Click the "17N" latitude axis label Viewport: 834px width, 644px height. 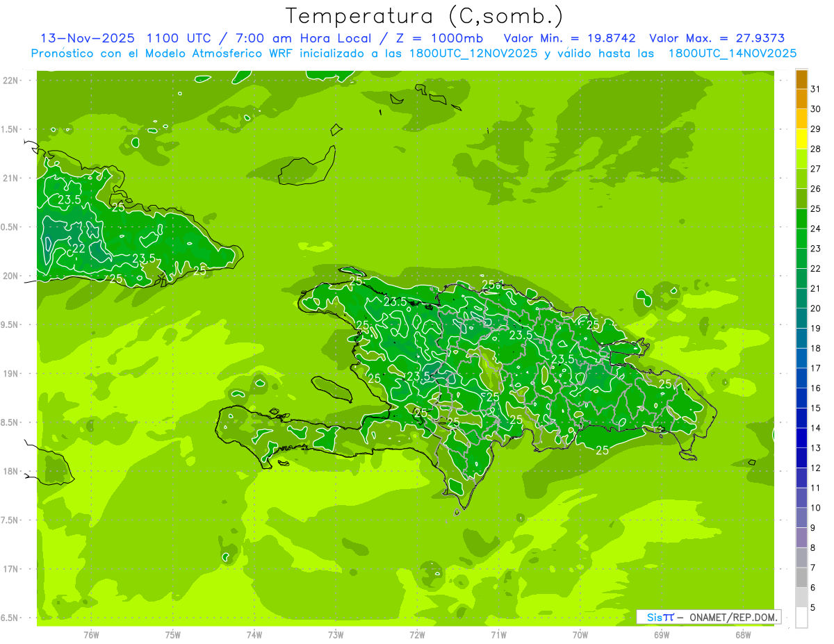point(11,570)
